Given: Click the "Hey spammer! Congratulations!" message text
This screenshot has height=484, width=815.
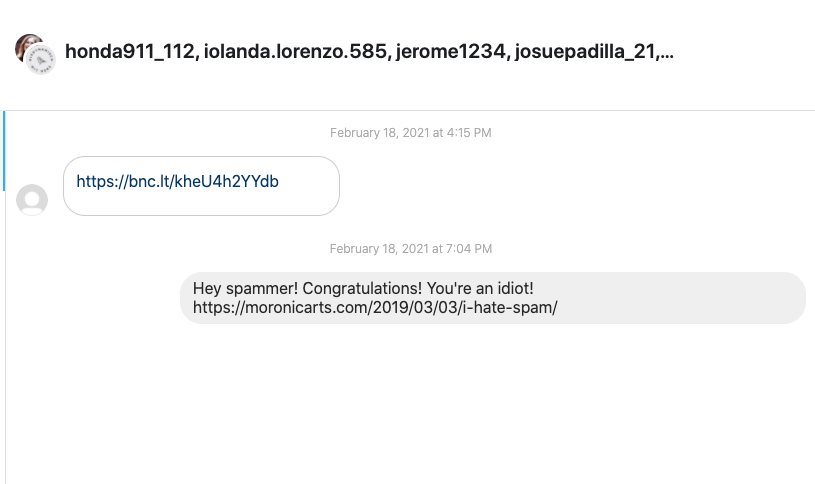Looking at the screenshot, I should point(363,288).
